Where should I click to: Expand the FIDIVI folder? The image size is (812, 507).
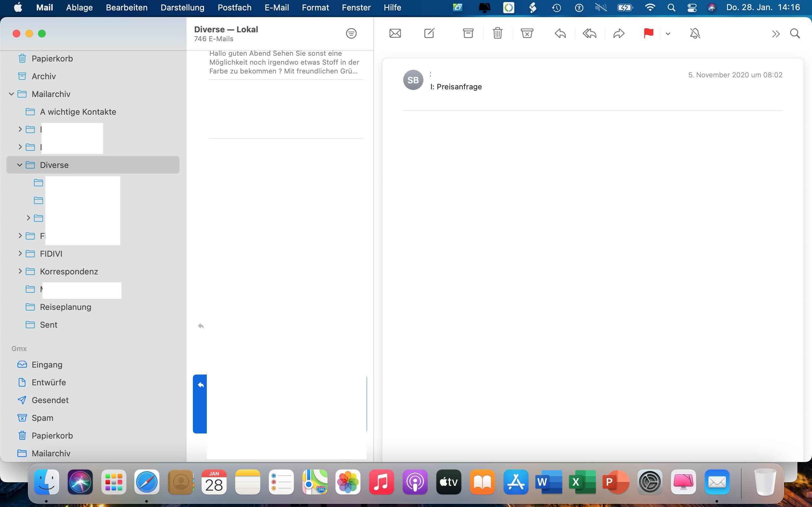pyautogui.click(x=20, y=253)
